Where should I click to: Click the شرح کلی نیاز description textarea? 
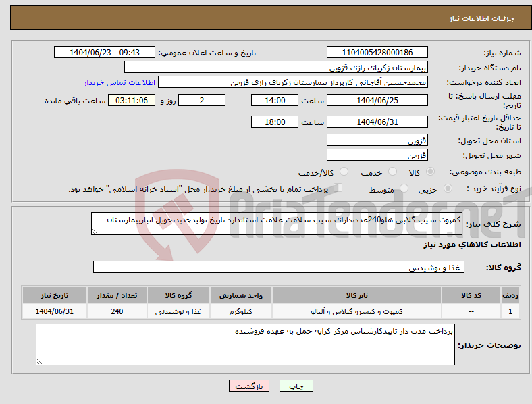pos(277,224)
